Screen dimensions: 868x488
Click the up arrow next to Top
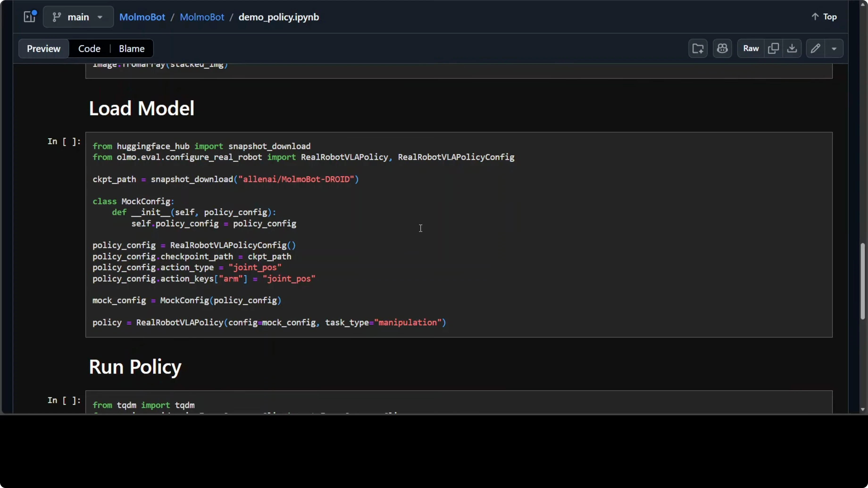(815, 17)
